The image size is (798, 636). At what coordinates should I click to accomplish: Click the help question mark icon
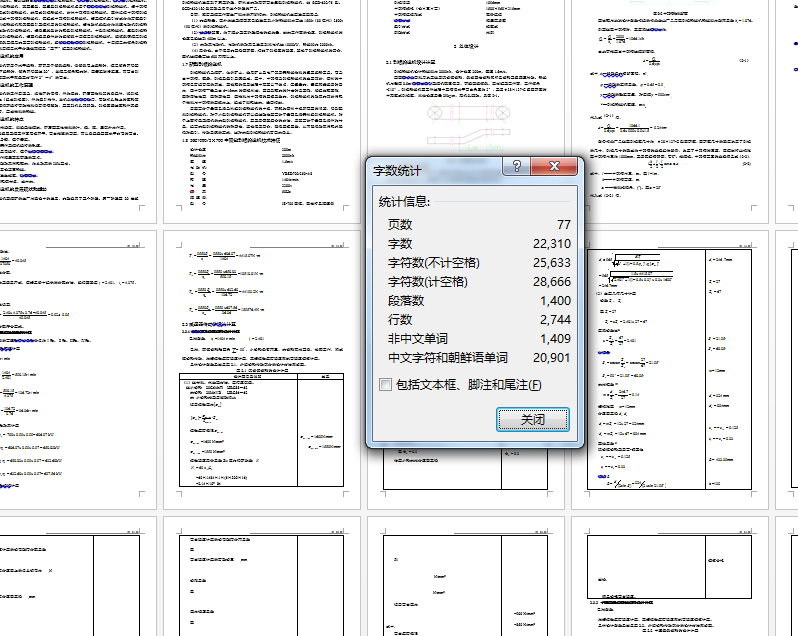point(516,166)
